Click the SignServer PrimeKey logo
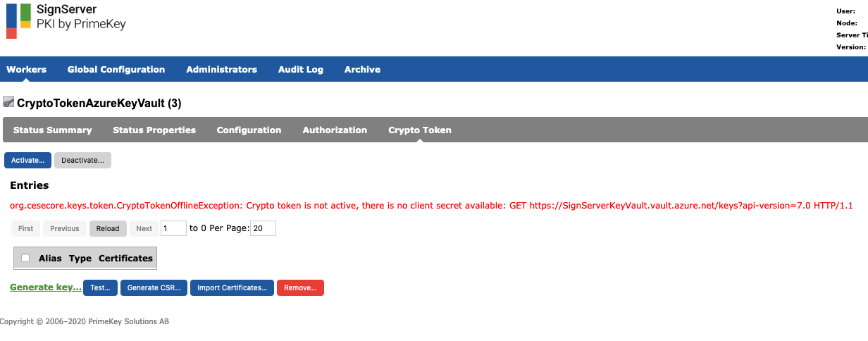This screenshot has height=341, width=868. (x=66, y=20)
